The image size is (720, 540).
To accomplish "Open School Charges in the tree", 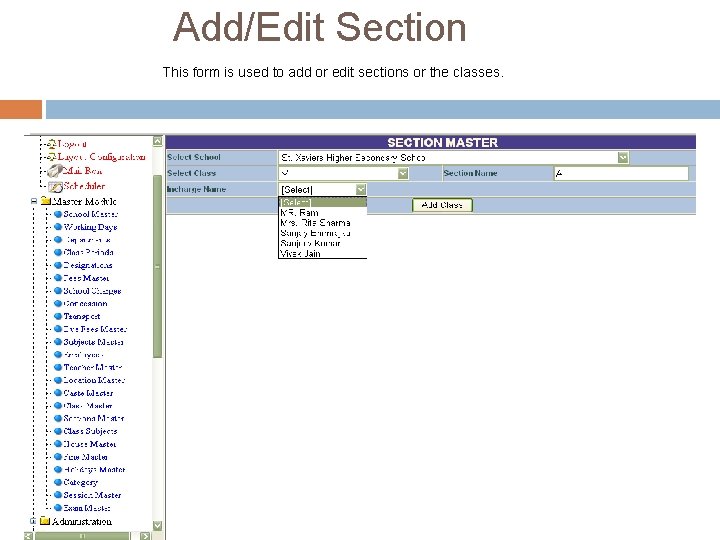I will (x=92, y=291).
